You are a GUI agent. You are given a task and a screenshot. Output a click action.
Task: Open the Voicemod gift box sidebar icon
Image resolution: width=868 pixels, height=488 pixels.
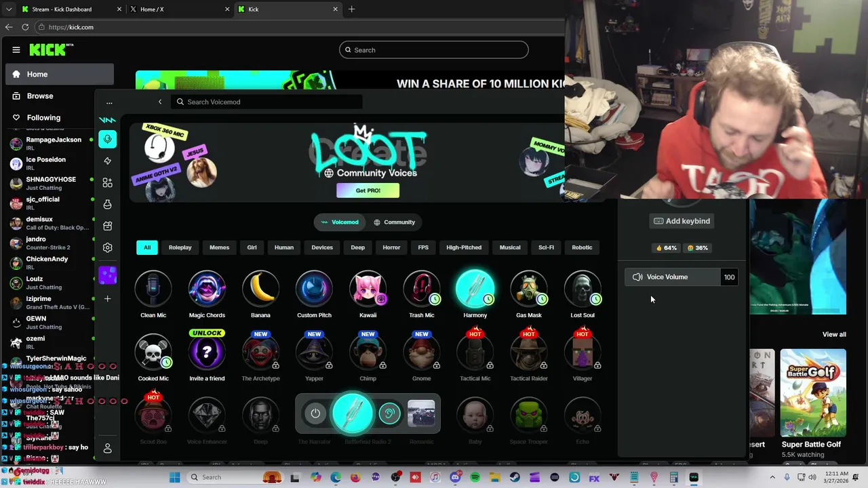[107, 226]
